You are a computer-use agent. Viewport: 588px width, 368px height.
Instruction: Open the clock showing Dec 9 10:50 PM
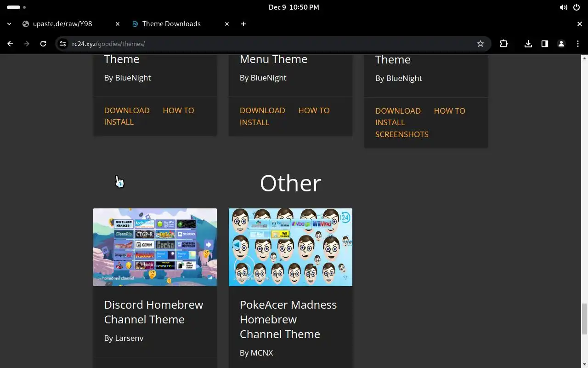pyautogui.click(x=294, y=7)
